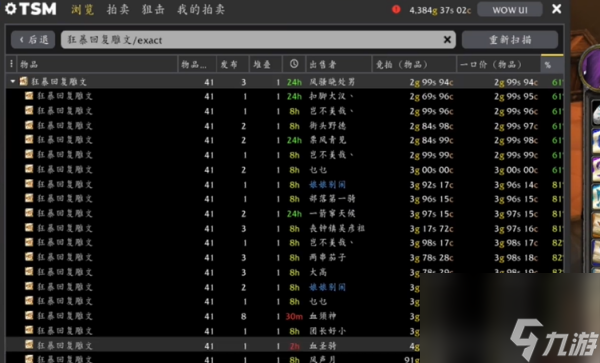Screen dimensions: 600x363
Task: Sort by the 一口价(物品) buyout column header
Action: (499, 64)
